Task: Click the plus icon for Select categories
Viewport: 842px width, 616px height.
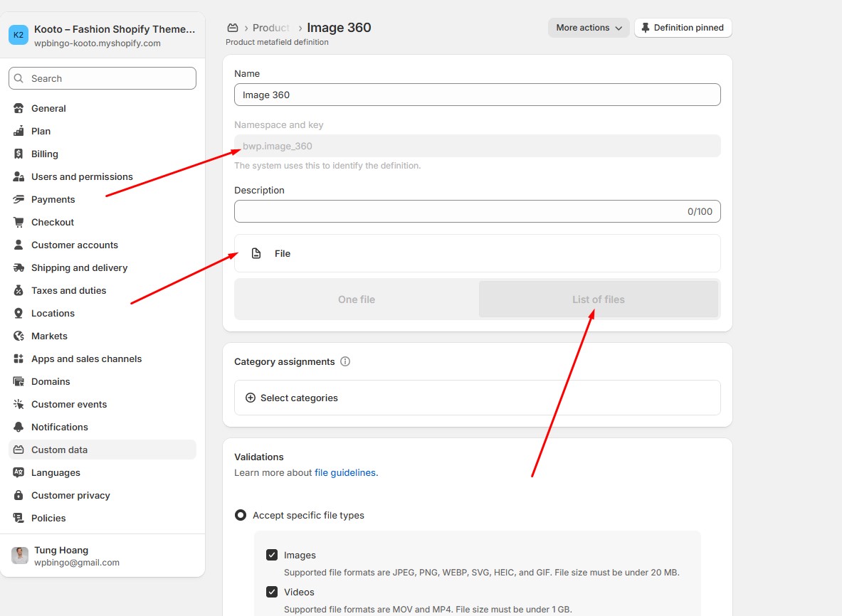Action: click(251, 398)
